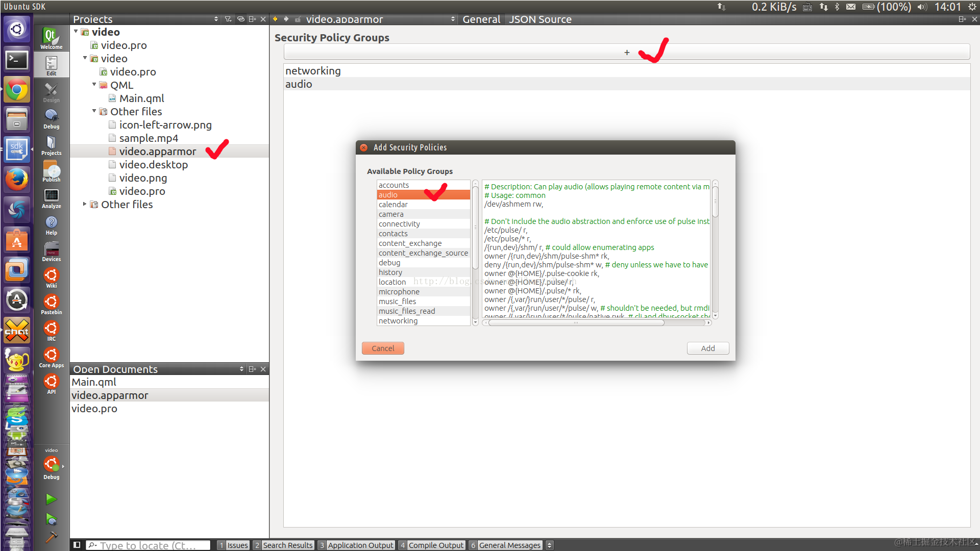Open Debug mode in mode selector
Screen dimensions: 980x551
(51, 118)
